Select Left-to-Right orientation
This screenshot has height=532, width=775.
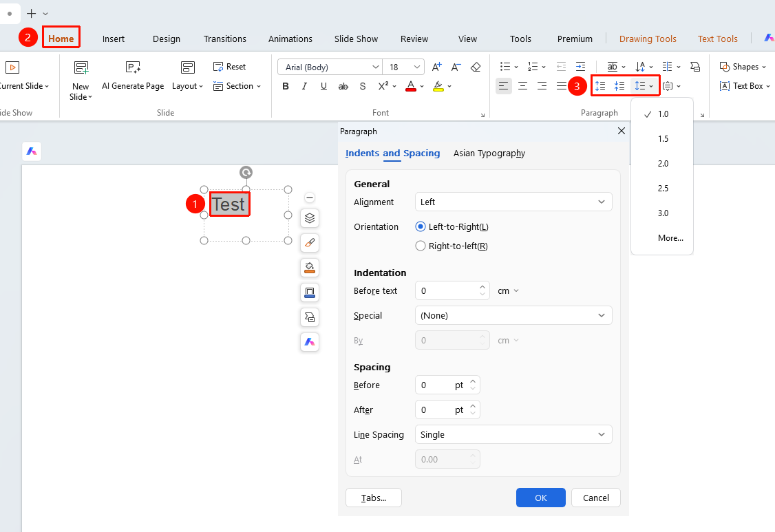[x=421, y=226]
